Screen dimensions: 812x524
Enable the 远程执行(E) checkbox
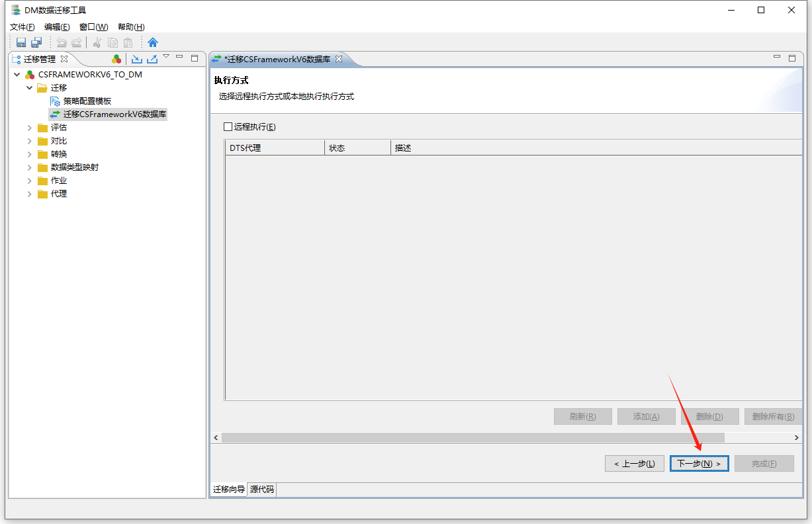[x=228, y=127]
